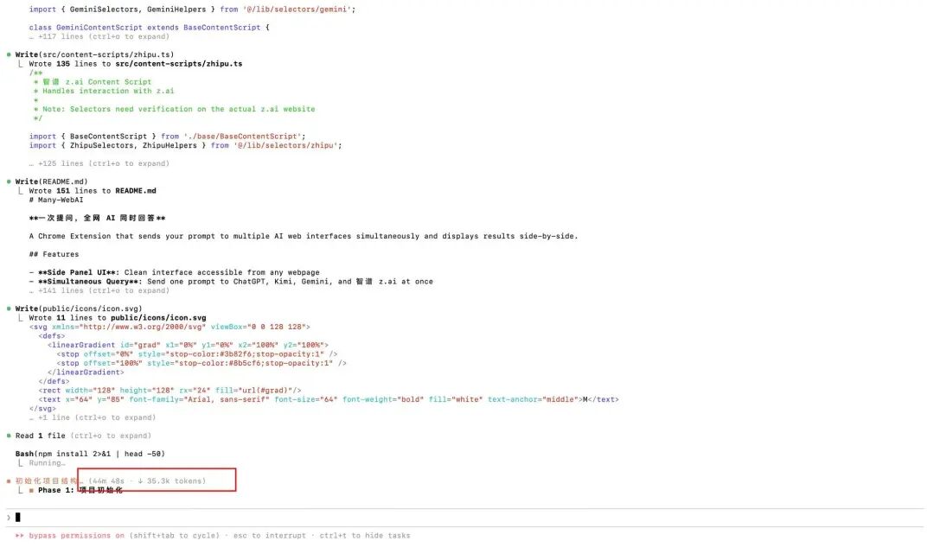This screenshot has width=934, height=560.
Task: Click the closing '</defs>' line
Action: point(54,381)
